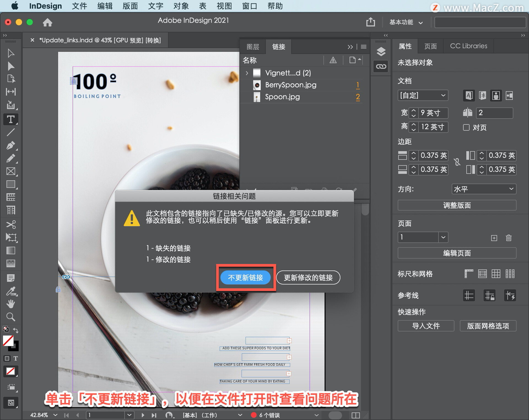Pick the Scissors tool

10,224
